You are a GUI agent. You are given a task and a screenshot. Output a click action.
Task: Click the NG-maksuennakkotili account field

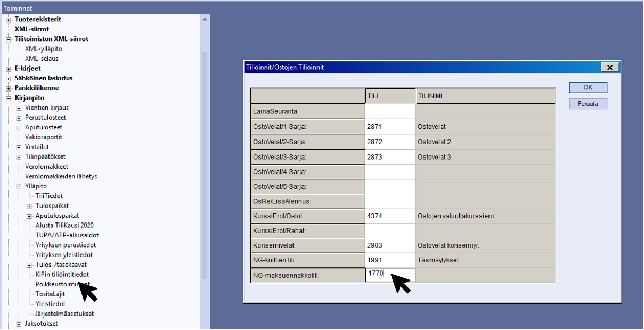[390, 275]
